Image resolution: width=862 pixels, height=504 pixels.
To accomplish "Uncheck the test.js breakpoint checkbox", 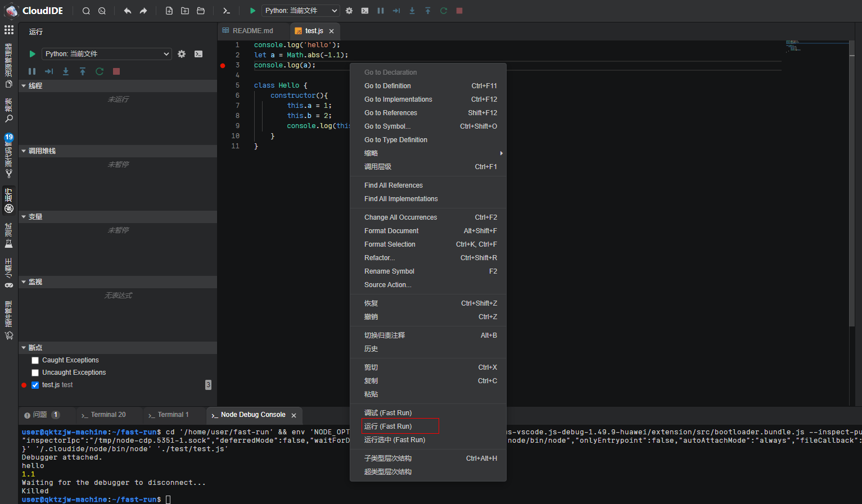I will [35, 385].
